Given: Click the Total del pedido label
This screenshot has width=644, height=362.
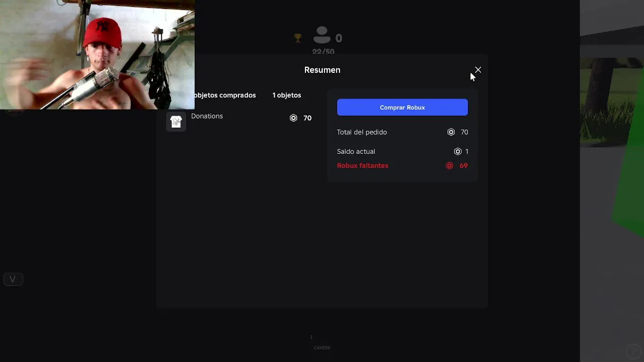Looking at the screenshot, I should coord(362,132).
